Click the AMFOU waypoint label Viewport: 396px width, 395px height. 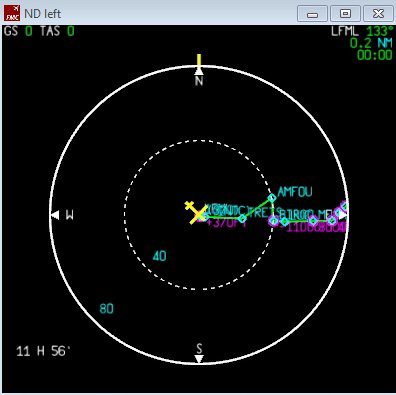pos(295,192)
